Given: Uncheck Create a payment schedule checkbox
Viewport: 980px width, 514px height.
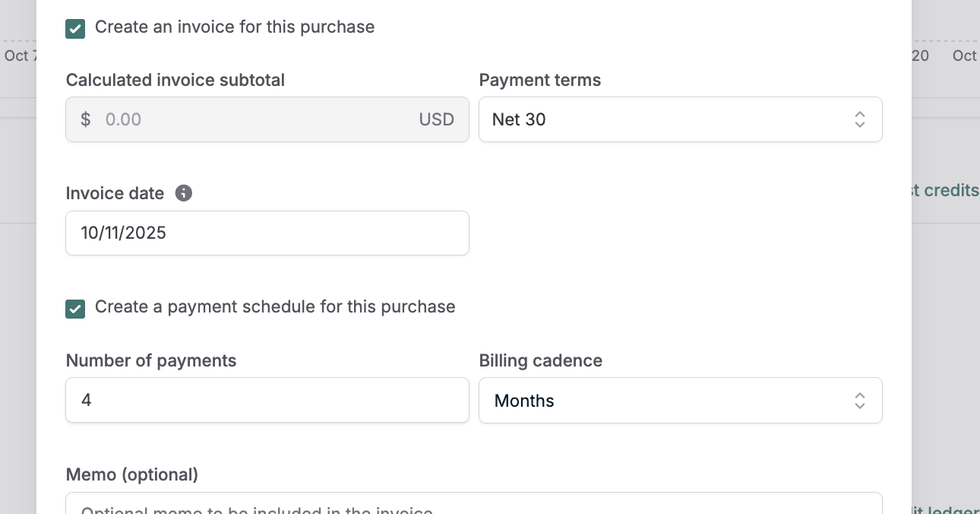Looking at the screenshot, I should pos(75,308).
